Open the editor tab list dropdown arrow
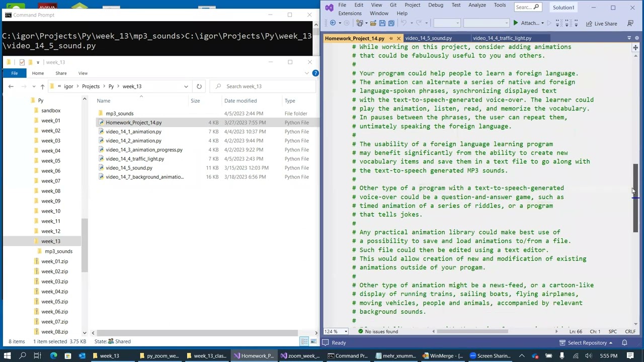The height and width of the screenshot is (362, 644). [x=629, y=38]
